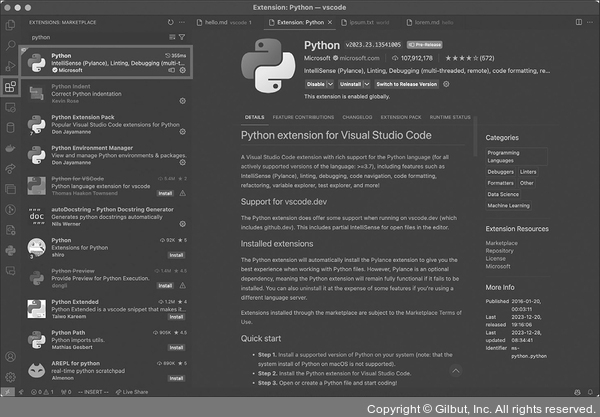Screen dimensions: 600x417
Task: Open the Manage gear in activity bar
Action: [x=10, y=377]
